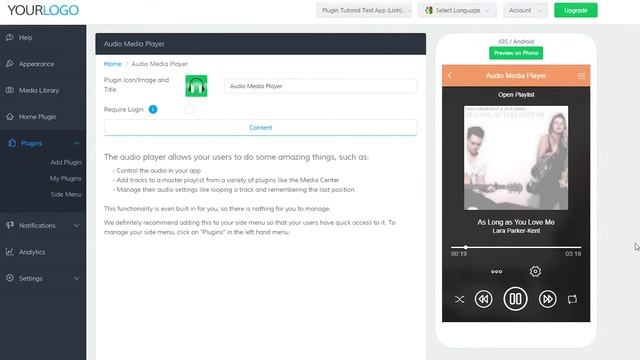
Task: Click the language translate icon
Action: click(429, 10)
